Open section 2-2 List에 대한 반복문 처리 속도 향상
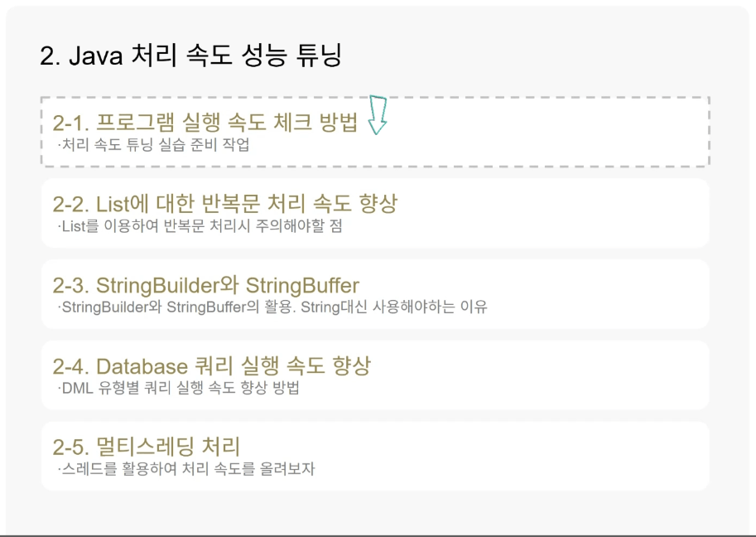This screenshot has width=756, height=537. tap(224, 203)
